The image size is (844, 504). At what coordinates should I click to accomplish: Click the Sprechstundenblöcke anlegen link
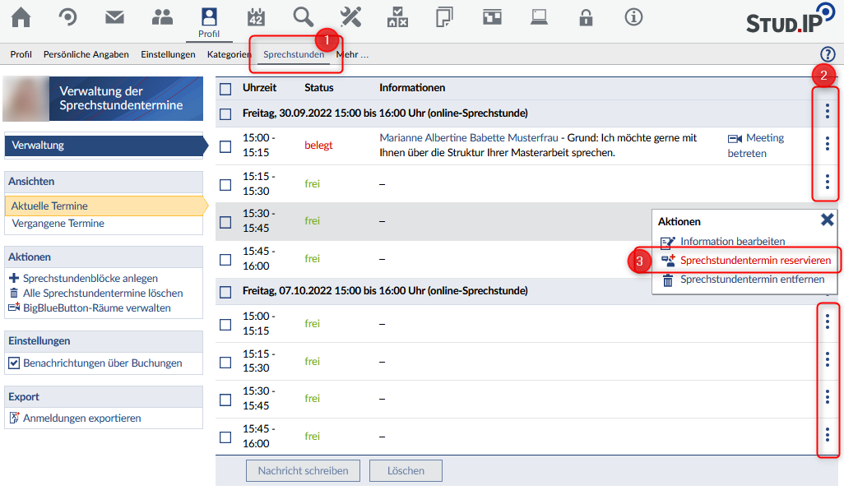pos(90,279)
